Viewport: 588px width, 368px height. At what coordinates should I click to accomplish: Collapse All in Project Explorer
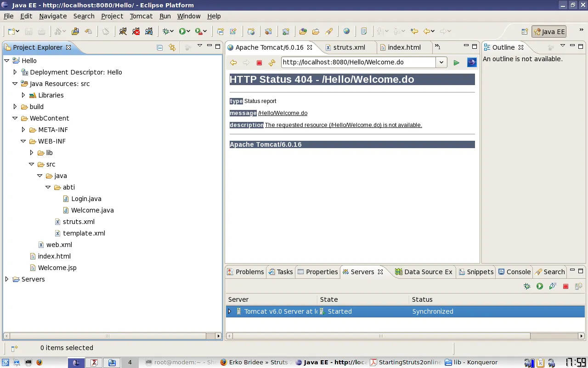click(x=160, y=47)
